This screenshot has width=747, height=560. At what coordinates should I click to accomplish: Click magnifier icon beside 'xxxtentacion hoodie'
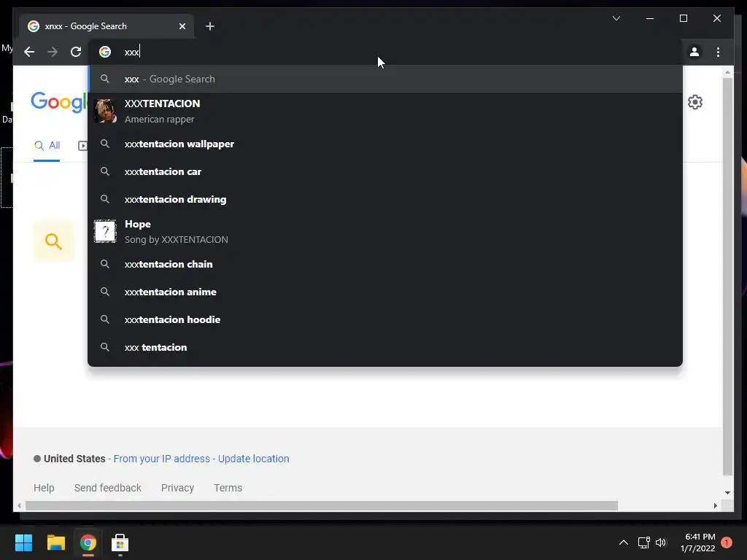click(105, 319)
